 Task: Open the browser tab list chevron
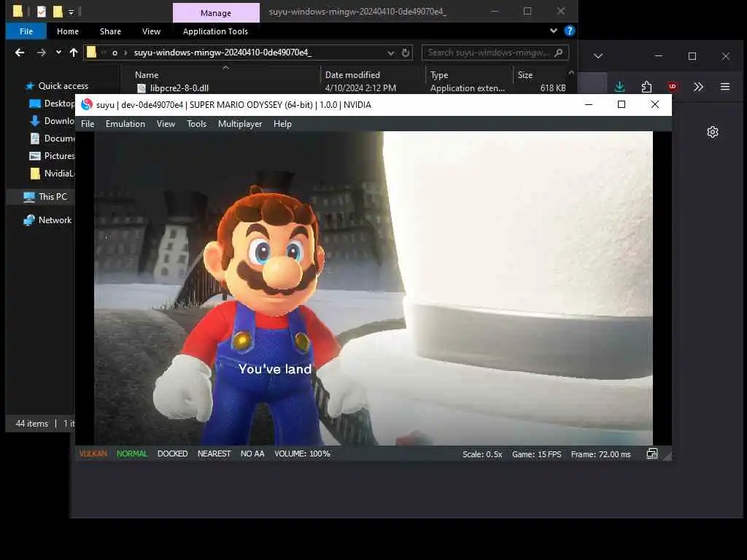pos(598,56)
